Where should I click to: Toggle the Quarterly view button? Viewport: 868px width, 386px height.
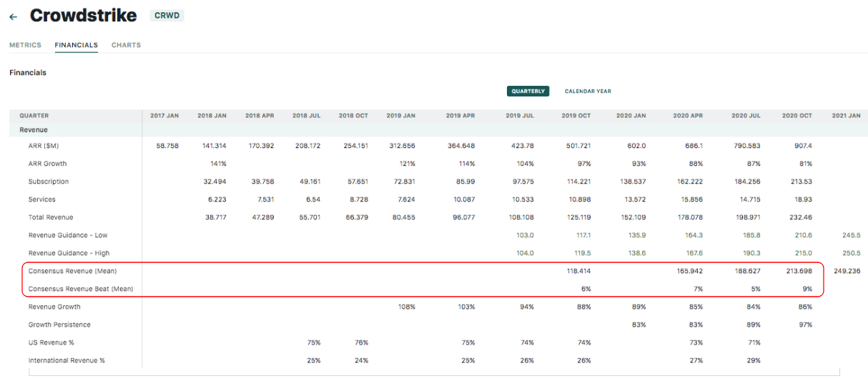528,91
